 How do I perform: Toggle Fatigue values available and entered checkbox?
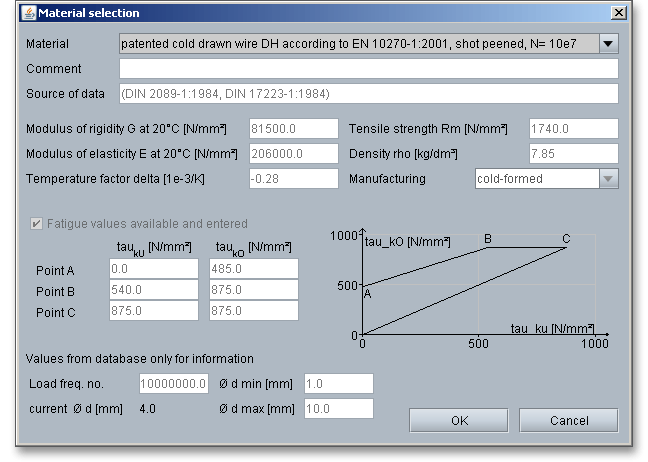39,224
